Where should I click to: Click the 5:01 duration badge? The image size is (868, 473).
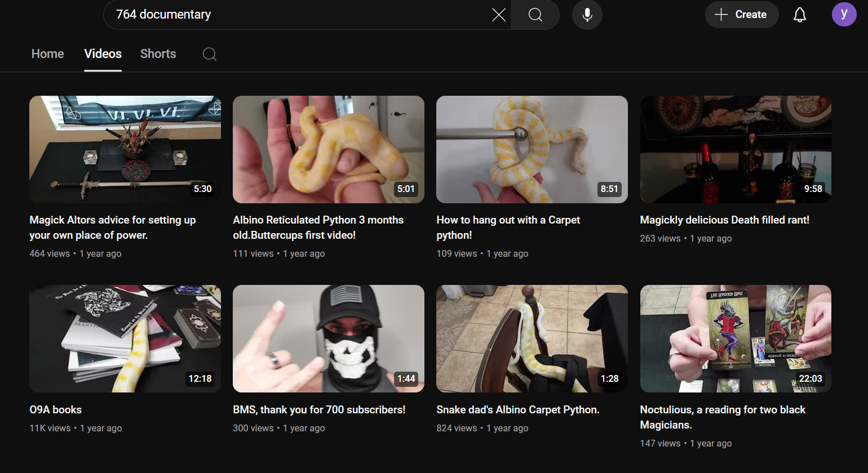[x=406, y=189]
